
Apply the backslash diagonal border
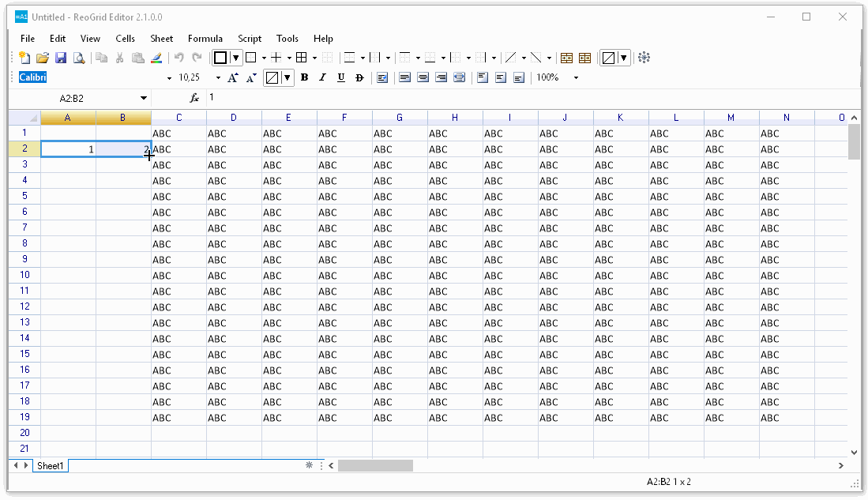tap(535, 58)
